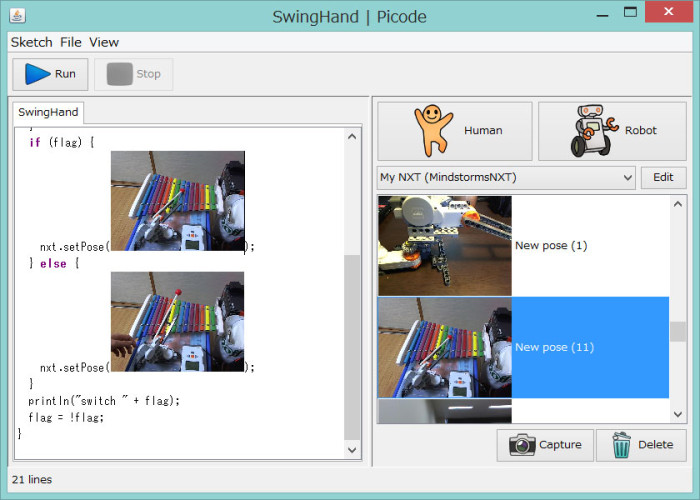Screen dimensions: 700x500
Task: Open the My NXT robot dropdown
Action: click(x=506, y=178)
